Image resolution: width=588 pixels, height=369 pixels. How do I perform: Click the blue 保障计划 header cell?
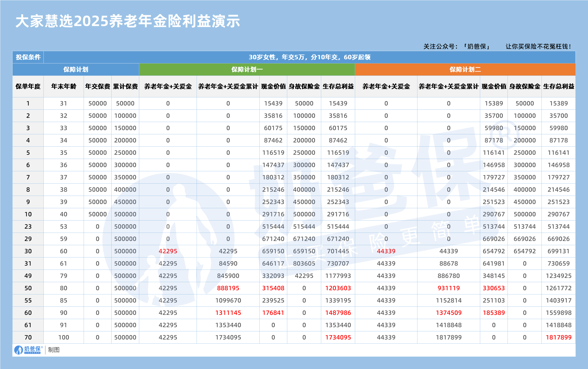tap(76, 69)
